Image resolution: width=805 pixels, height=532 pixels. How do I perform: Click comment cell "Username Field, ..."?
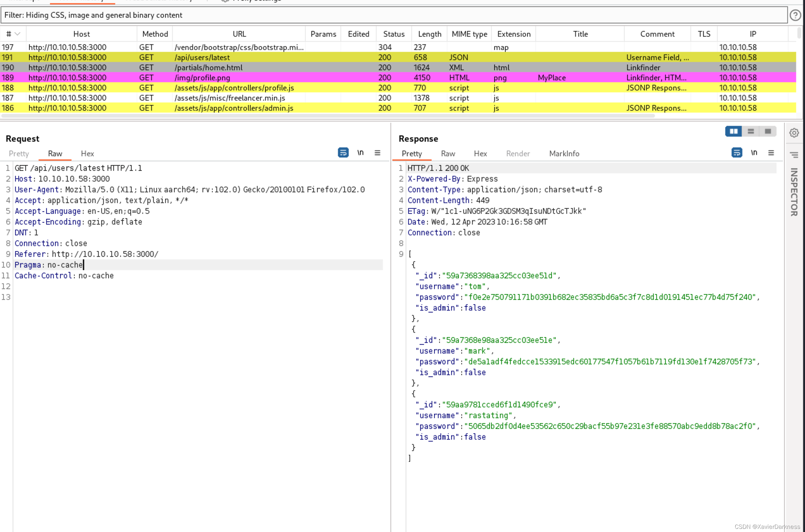(x=657, y=57)
